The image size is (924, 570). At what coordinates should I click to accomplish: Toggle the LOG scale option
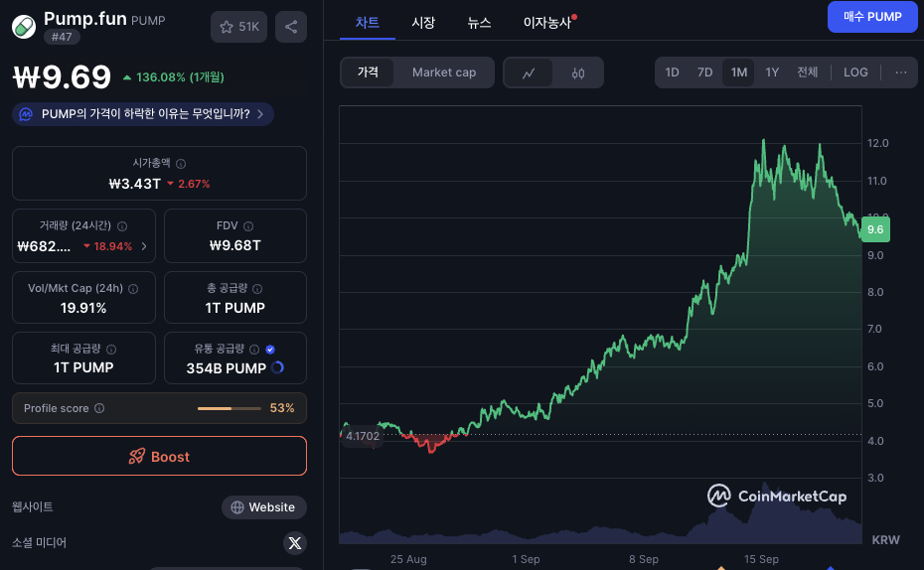coord(855,72)
